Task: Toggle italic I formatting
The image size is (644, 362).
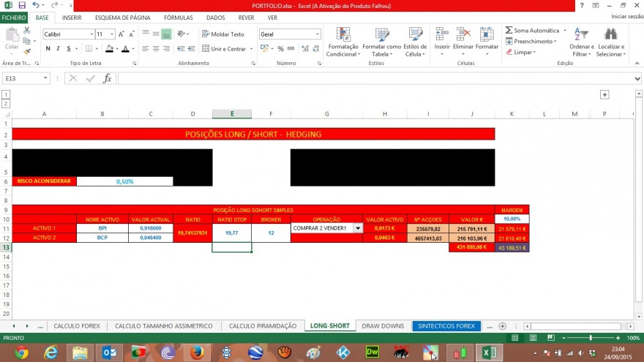Action: (58, 49)
